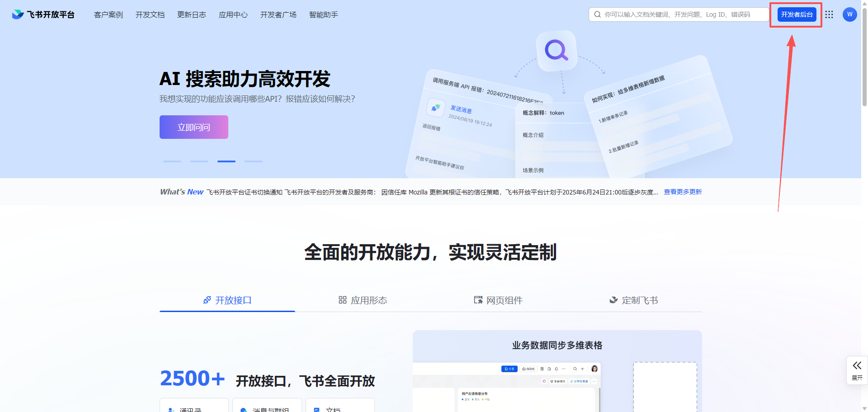
Task: Go to 开发者广场 in top navigation
Action: (x=278, y=14)
